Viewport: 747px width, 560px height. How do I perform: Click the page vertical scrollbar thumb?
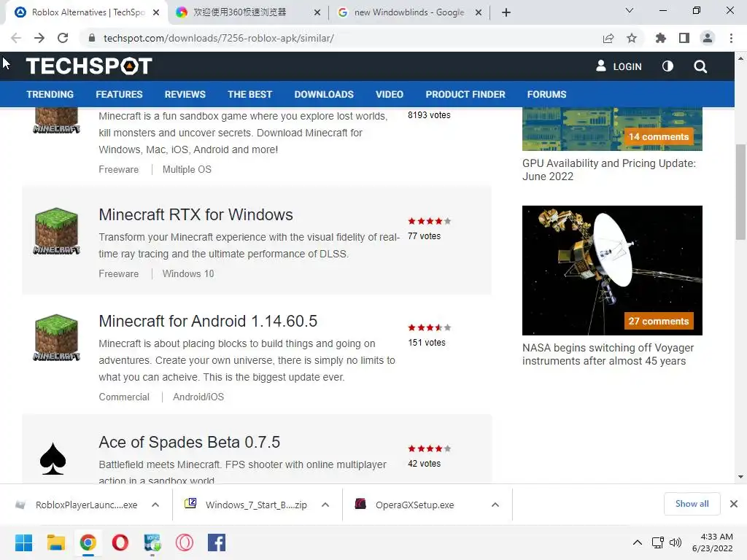(740, 192)
